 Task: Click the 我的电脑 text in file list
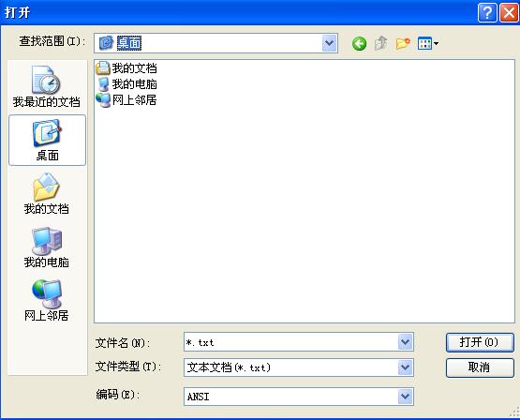click(x=134, y=84)
